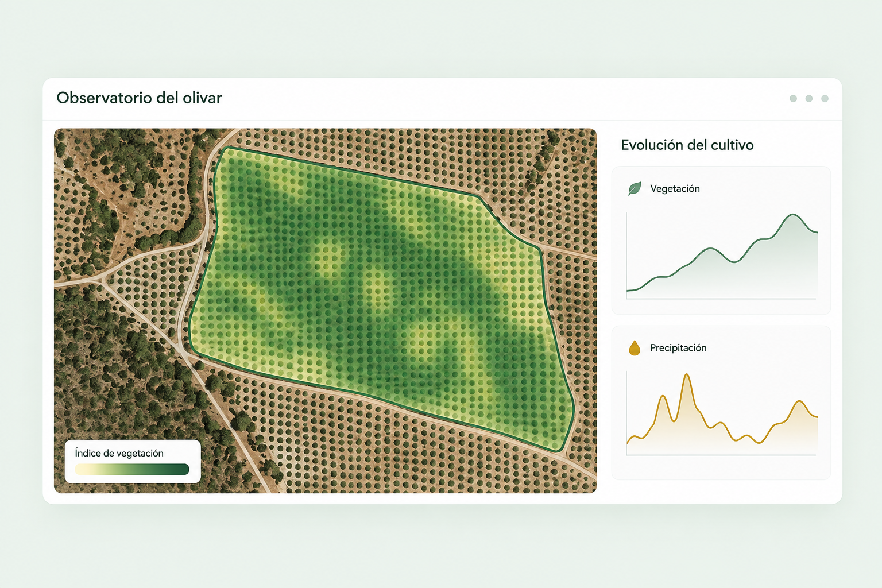882x588 pixels.
Task: Click the Precipitación line chart
Action: [x=722, y=414]
